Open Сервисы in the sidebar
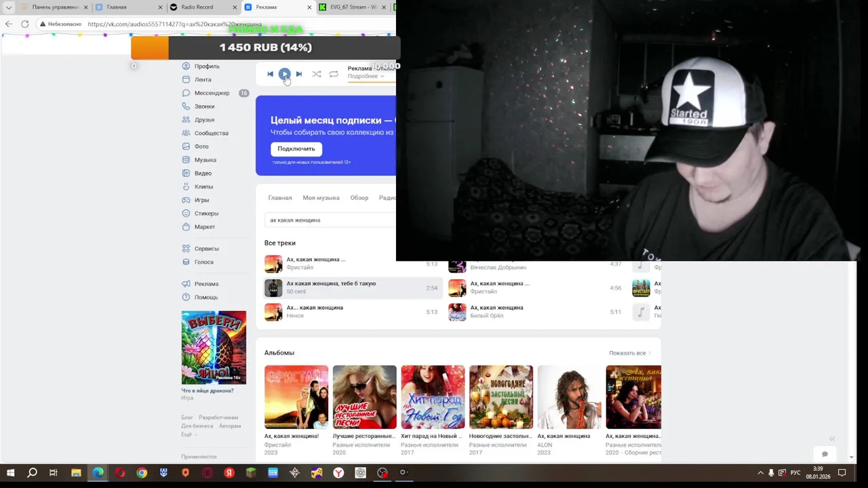This screenshot has width=868, height=488. click(x=201, y=249)
